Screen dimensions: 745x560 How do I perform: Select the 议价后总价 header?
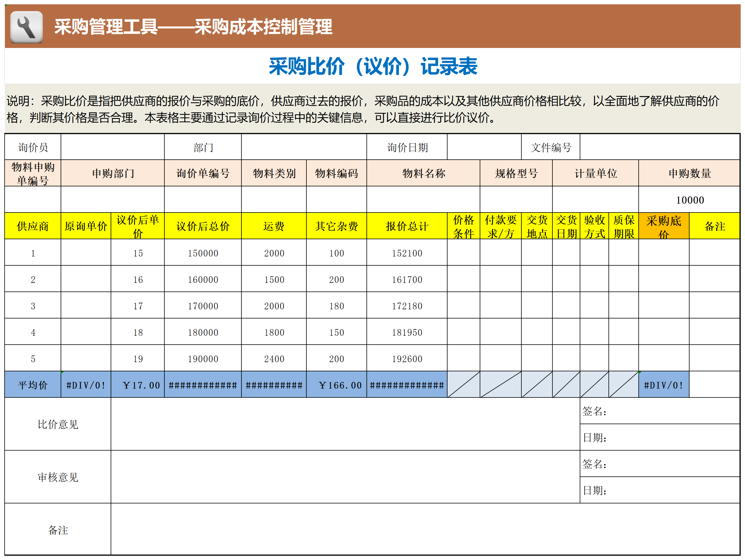203,226
